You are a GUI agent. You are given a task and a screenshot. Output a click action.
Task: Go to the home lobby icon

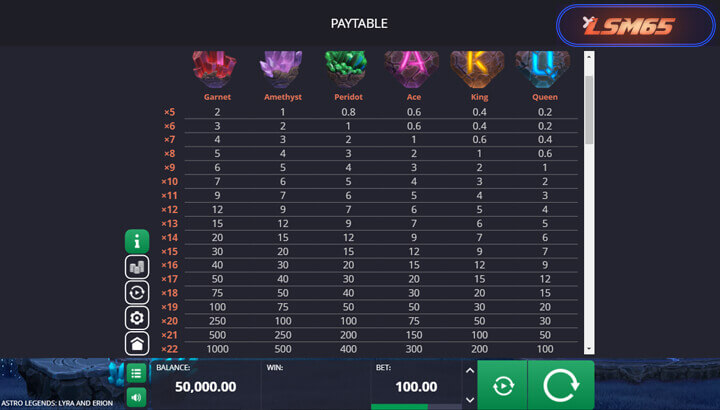pyautogui.click(x=137, y=344)
